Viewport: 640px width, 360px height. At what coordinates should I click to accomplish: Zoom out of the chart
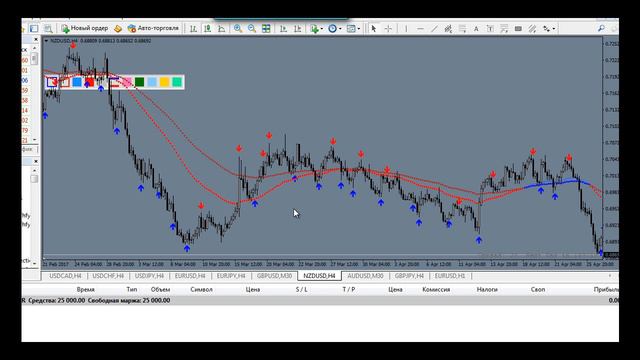pyautogui.click(x=252, y=29)
